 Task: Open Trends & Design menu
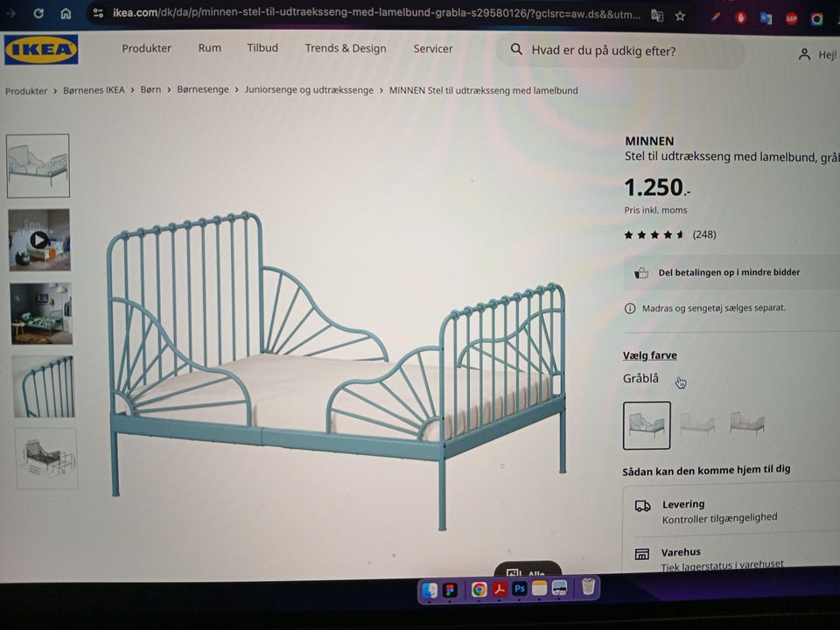[346, 48]
